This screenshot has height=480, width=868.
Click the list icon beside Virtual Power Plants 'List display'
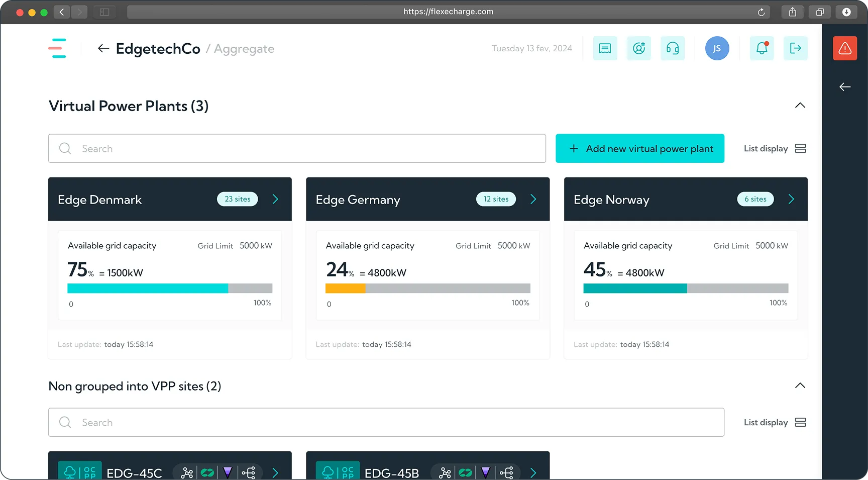tap(801, 148)
